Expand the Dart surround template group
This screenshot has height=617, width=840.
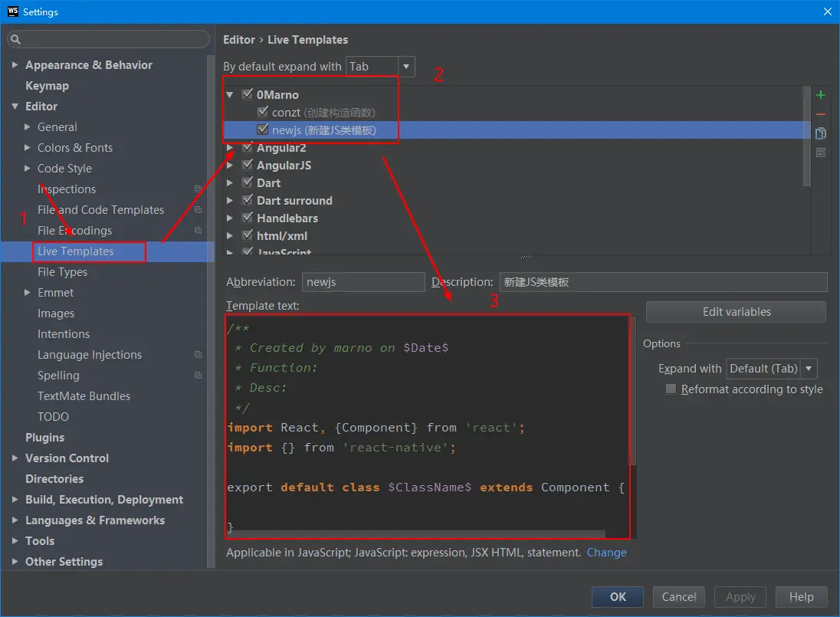[x=230, y=201]
